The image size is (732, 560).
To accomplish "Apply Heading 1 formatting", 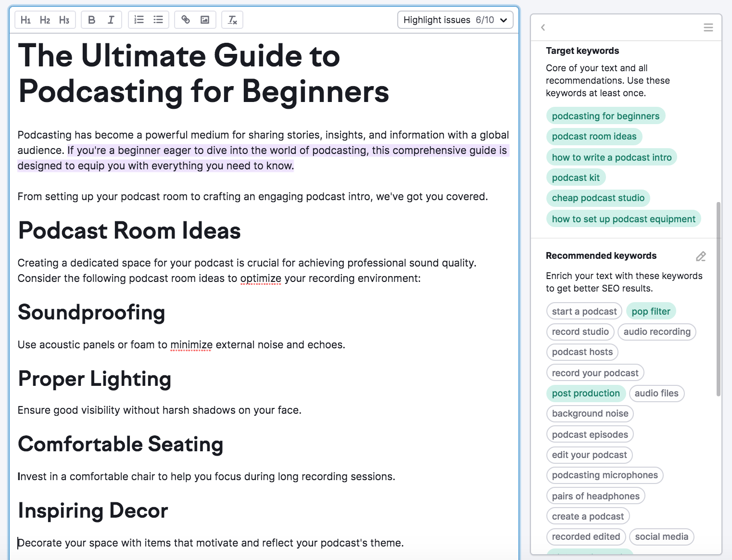I will pos(26,20).
